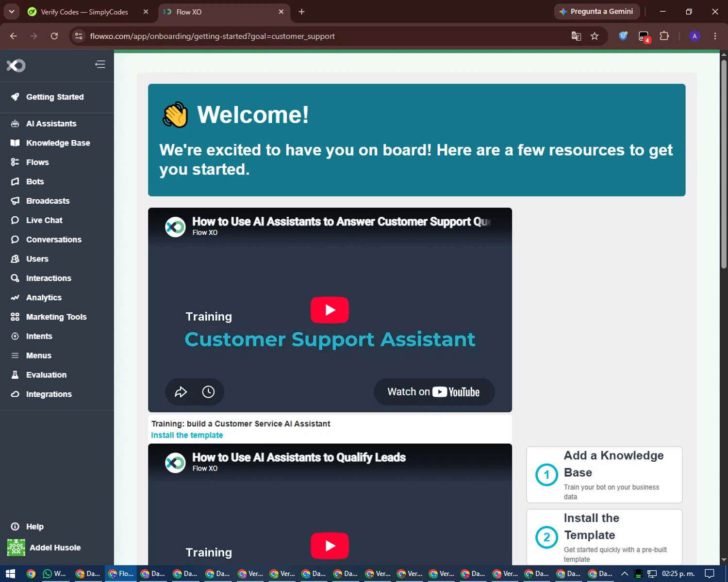Click the Integrations link icon
The height and width of the screenshot is (582, 728).
(15, 394)
